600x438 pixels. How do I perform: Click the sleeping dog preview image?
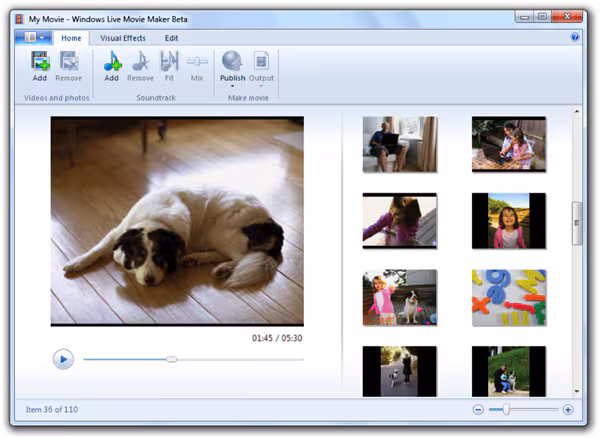click(177, 221)
